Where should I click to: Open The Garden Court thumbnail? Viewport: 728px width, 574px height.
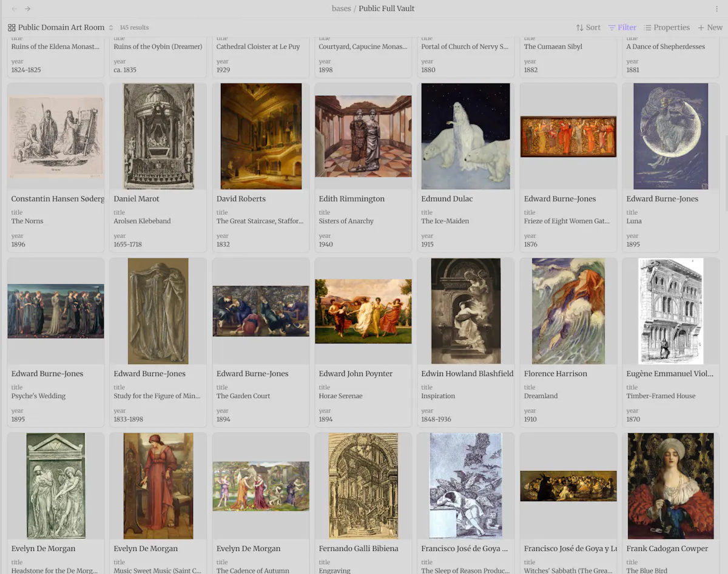tap(261, 311)
